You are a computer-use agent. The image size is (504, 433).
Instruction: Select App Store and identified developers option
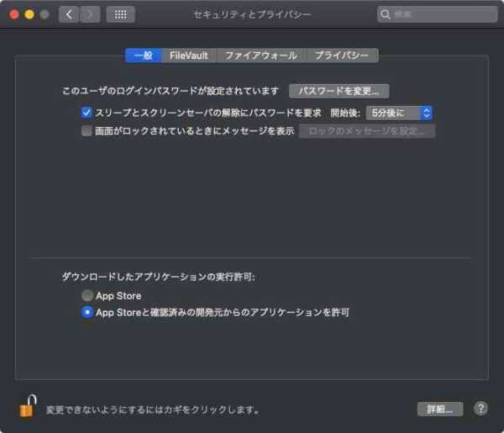pos(87,312)
